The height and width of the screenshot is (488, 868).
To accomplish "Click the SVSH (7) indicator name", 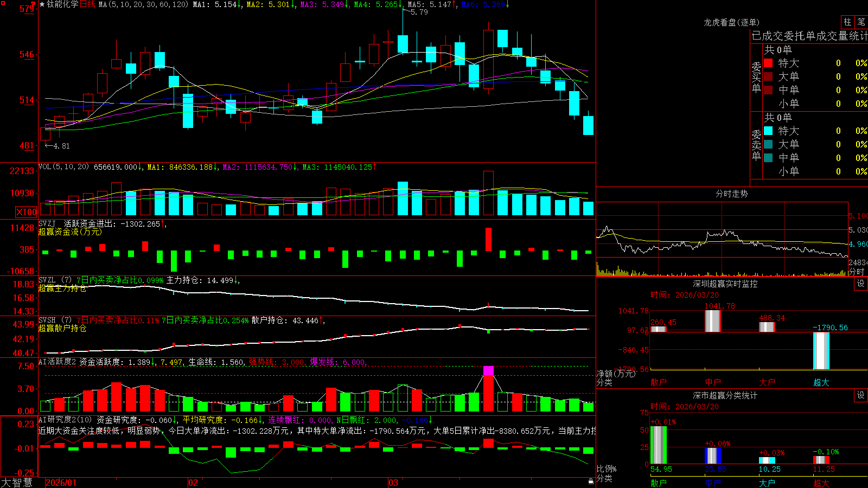I will [x=55, y=320].
